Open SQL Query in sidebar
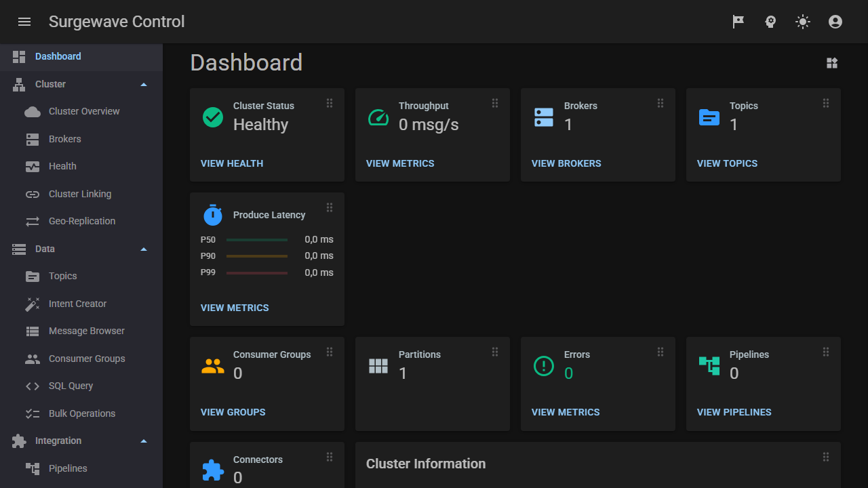 [x=81, y=386]
